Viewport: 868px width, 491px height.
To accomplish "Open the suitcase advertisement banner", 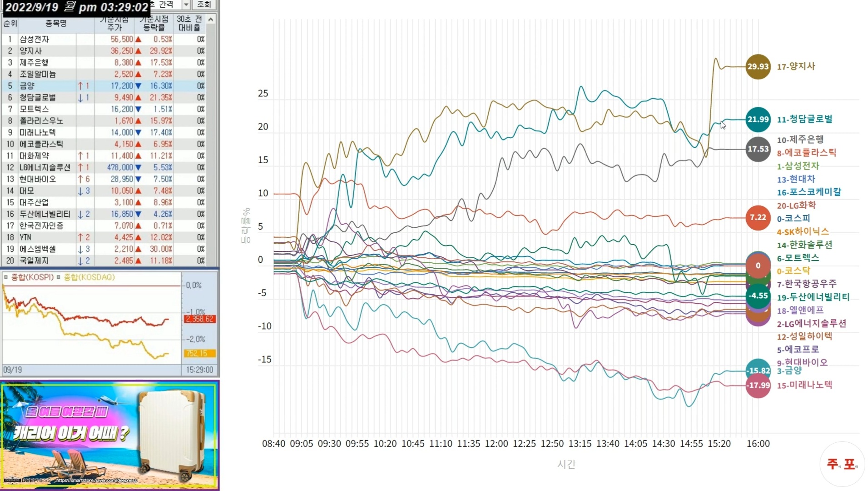I will click(x=109, y=436).
